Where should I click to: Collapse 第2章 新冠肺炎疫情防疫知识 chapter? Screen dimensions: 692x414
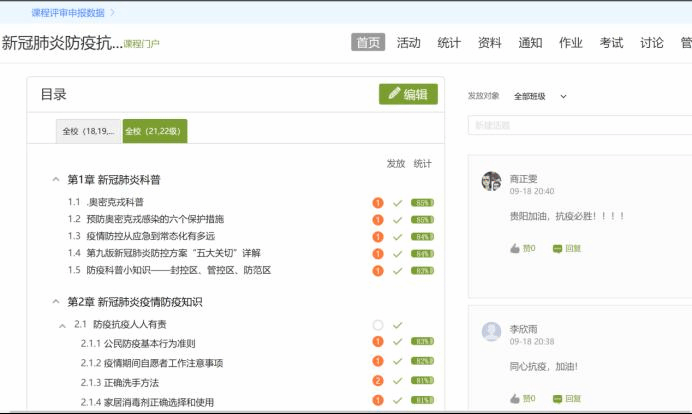click(x=56, y=302)
